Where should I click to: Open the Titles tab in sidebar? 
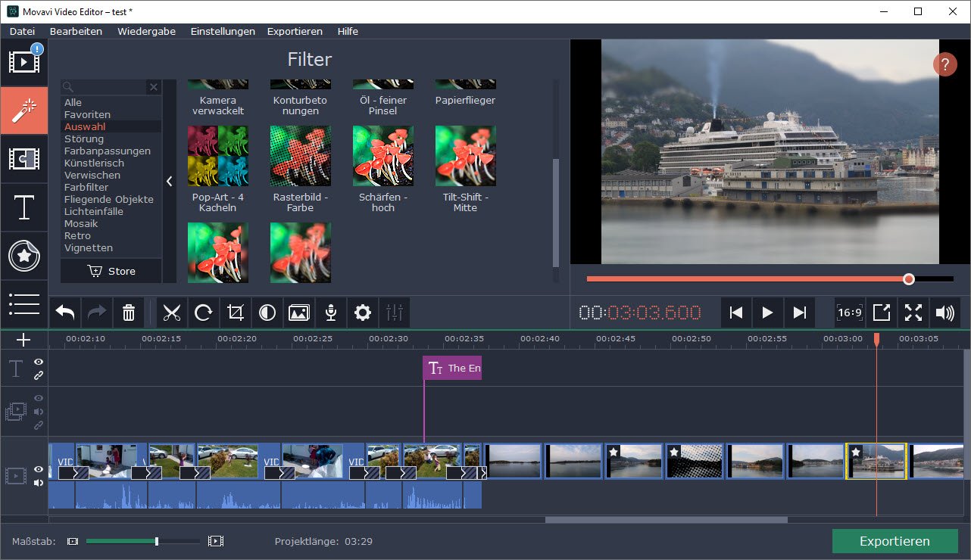(24, 207)
